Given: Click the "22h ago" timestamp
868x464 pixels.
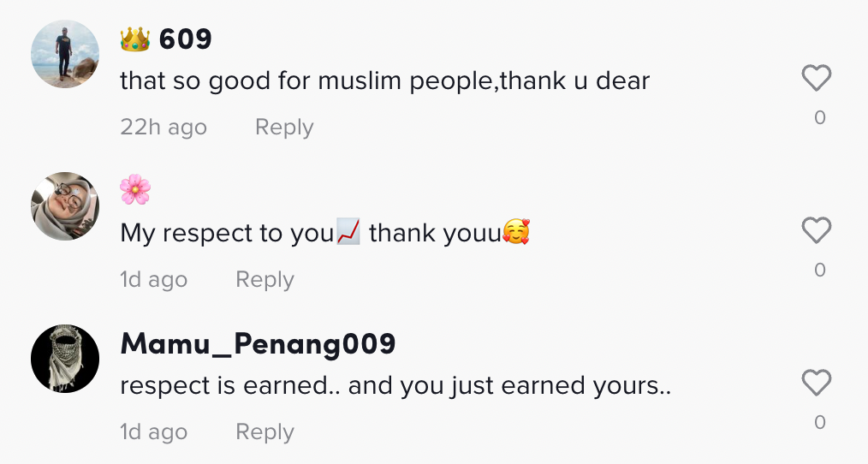Looking at the screenshot, I should coord(163,128).
